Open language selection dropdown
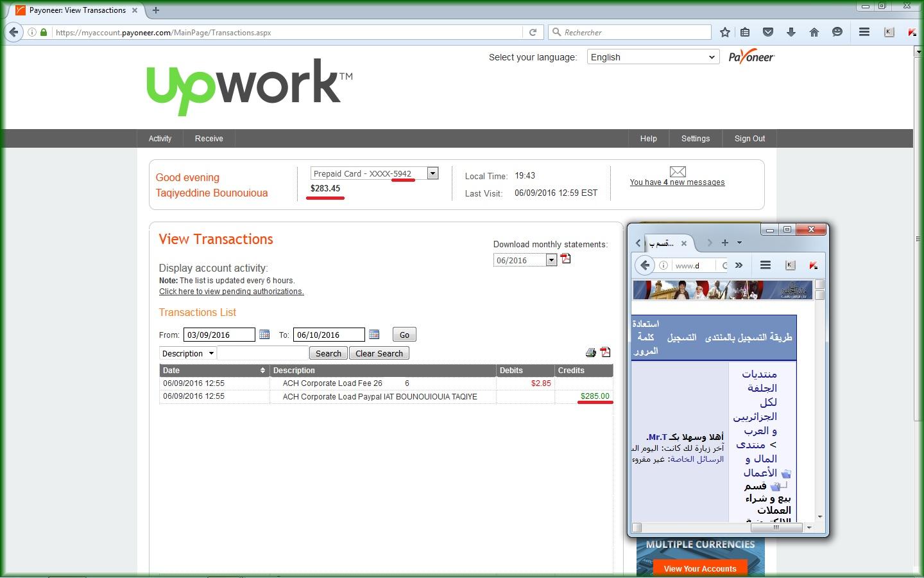The image size is (924, 578). click(653, 57)
